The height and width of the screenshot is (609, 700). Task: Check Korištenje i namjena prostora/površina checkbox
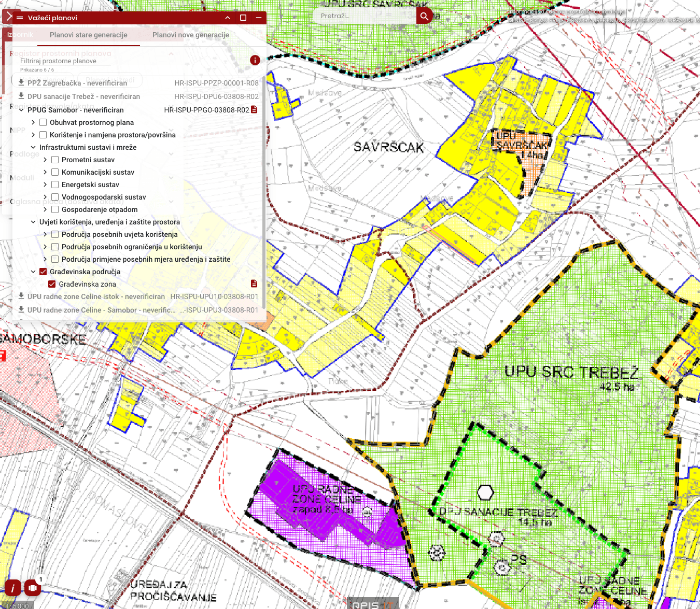pos(43,135)
